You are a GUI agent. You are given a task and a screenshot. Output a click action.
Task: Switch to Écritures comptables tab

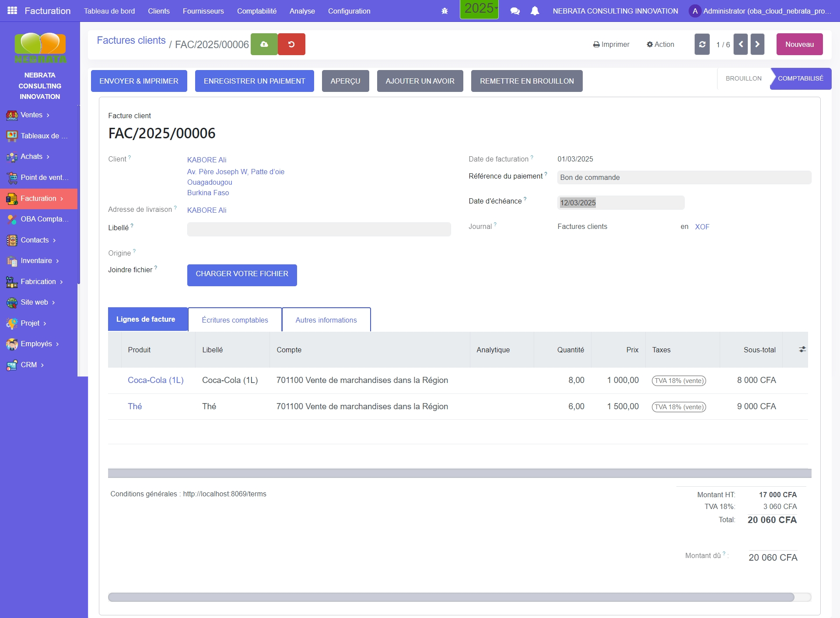[x=234, y=320]
